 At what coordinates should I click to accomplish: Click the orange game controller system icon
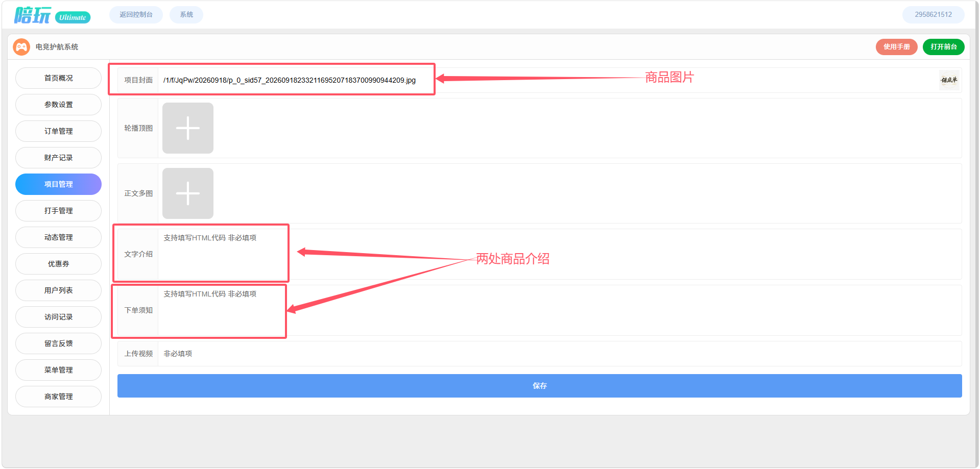pyautogui.click(x=21, y=47)
